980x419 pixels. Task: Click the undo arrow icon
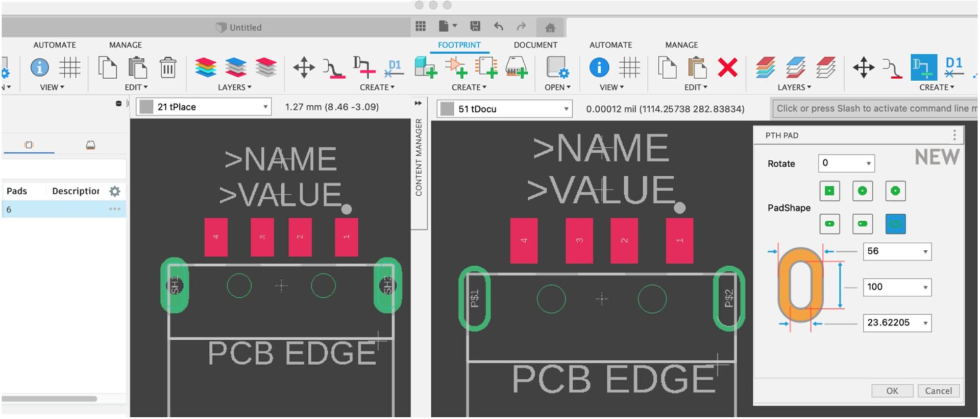coord(499,26)
